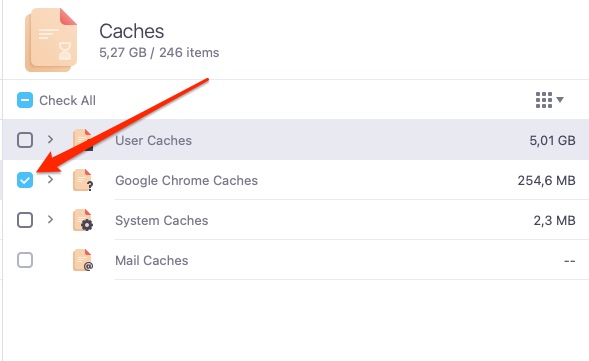The width and height of the screenshot is (589, 361).
Task: Tick the Mail Caches checkbox
Action: point(25,260)
